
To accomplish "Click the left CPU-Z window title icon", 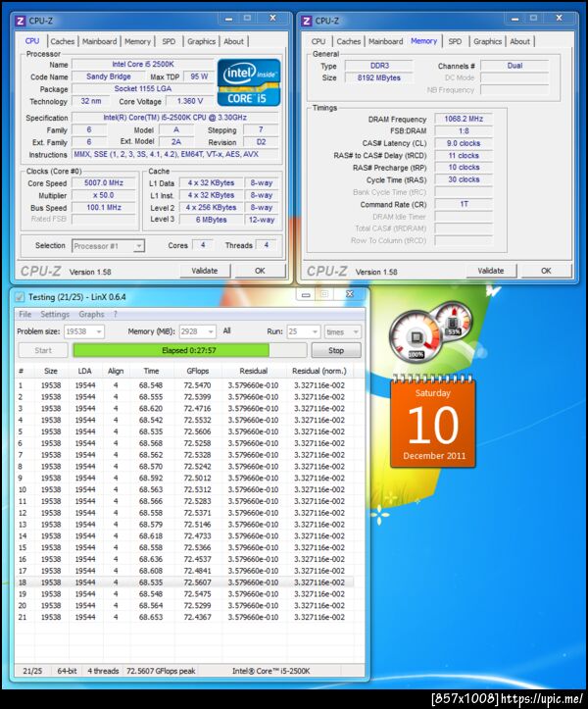I will (21, 21).
